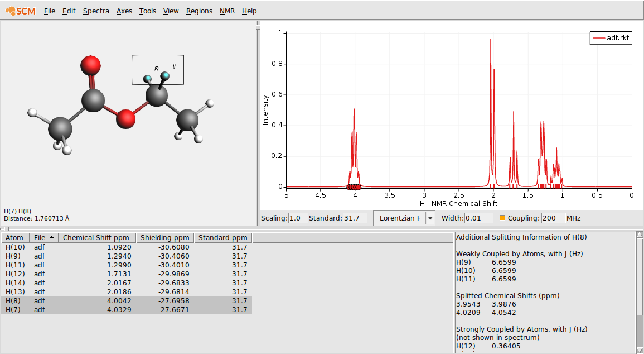Open the View menu

[x=171, y=11]
